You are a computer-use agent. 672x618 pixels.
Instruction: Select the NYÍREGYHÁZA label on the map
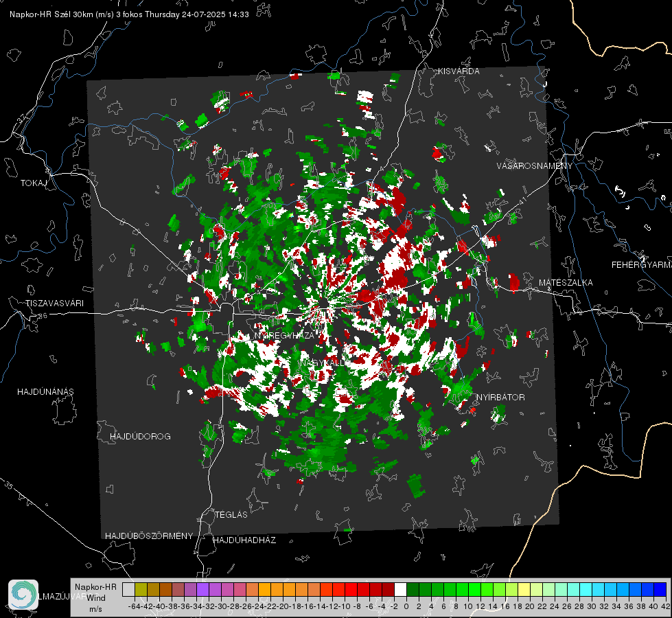click(x=284, y=335)
